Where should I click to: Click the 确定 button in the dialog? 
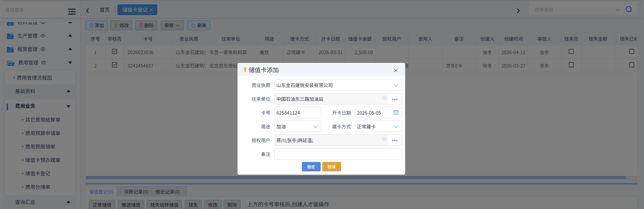(311, 167)
